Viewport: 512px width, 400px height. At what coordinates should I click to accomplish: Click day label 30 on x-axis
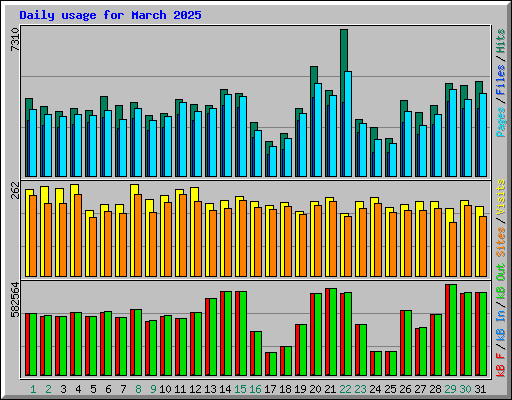[x=465, y=389]
